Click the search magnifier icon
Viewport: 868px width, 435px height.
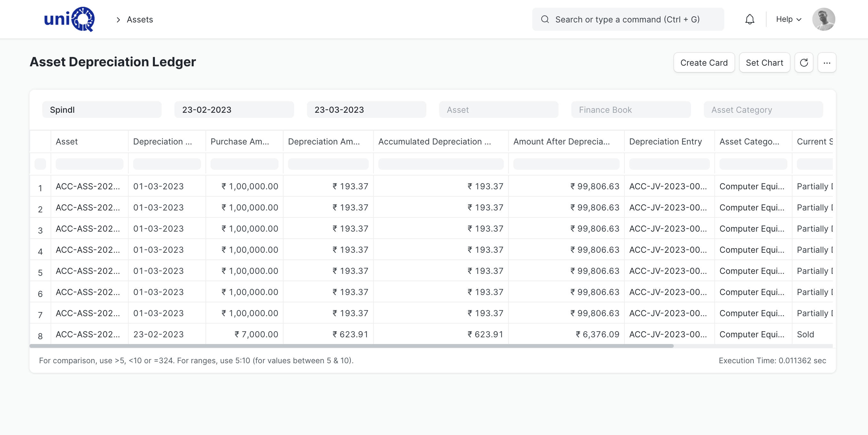[x=545, y=20]
